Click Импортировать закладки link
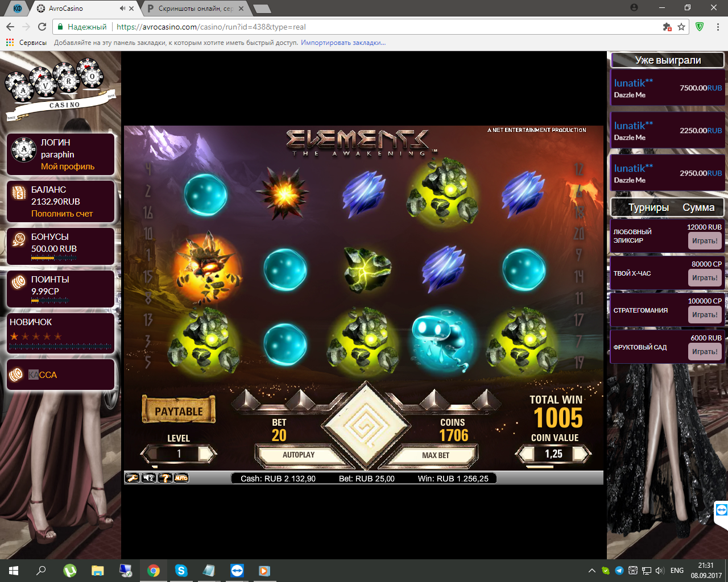The image size is (728, 582). click(x=344, y=43)
